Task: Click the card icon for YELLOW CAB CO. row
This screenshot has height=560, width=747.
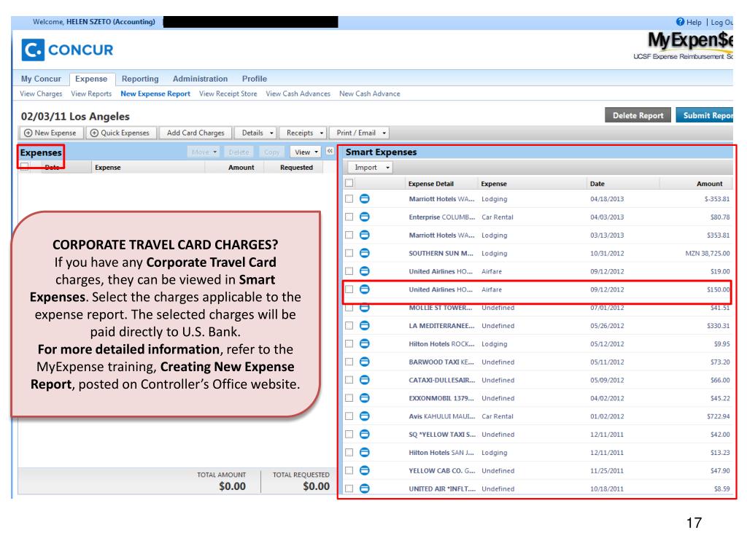Action: point(365,470)
